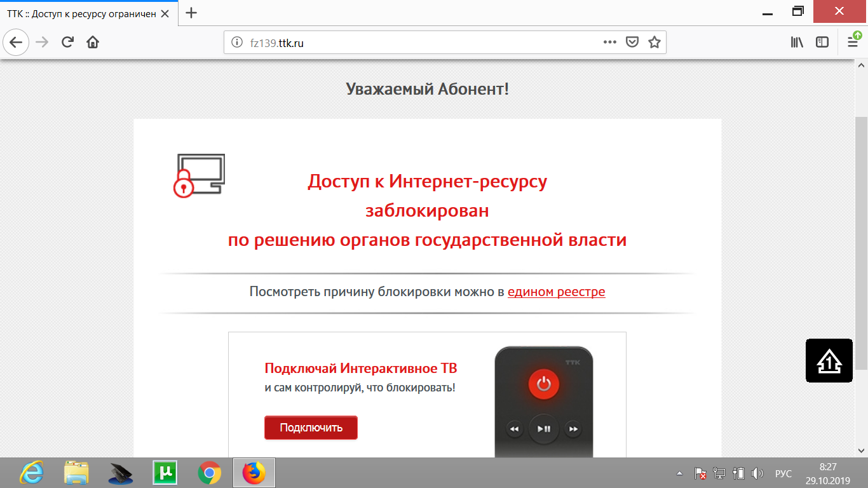Click the scrollbar up arrow

pyautogui.click(x=862, y=65)
